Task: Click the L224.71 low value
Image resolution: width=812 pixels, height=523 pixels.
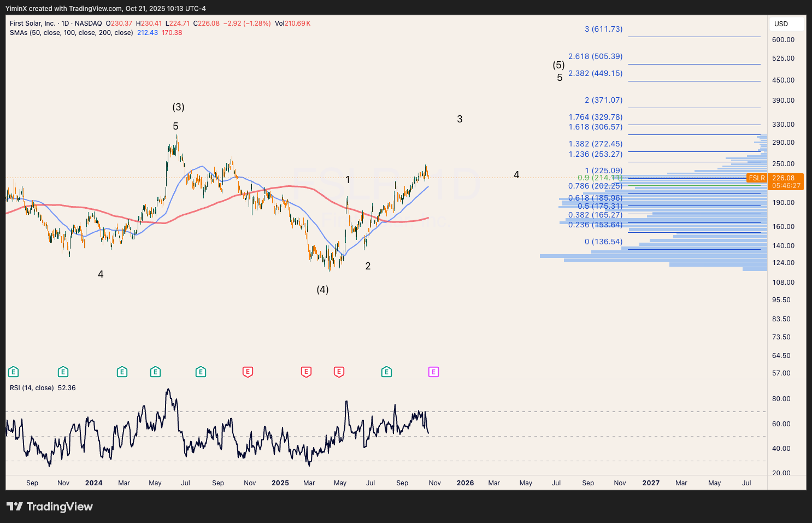Action: coord(178,23)
